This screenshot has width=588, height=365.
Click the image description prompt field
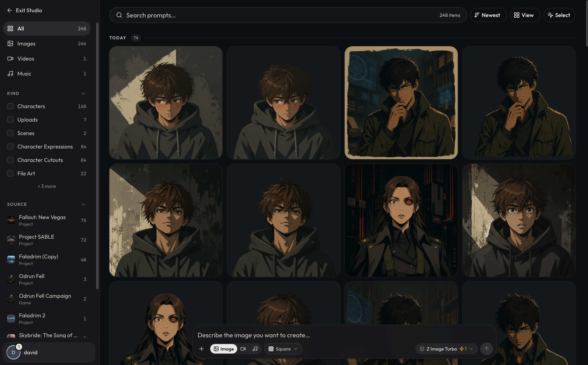[x=344, y=335]
